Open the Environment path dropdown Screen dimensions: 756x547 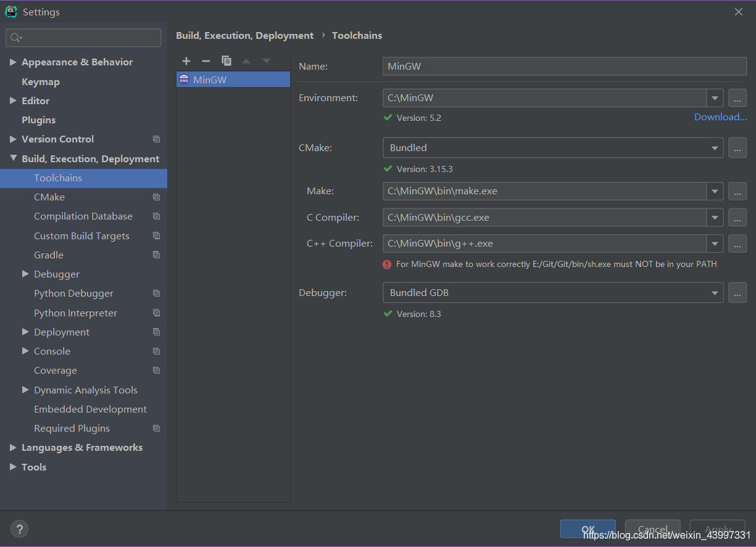pos(715,98)
